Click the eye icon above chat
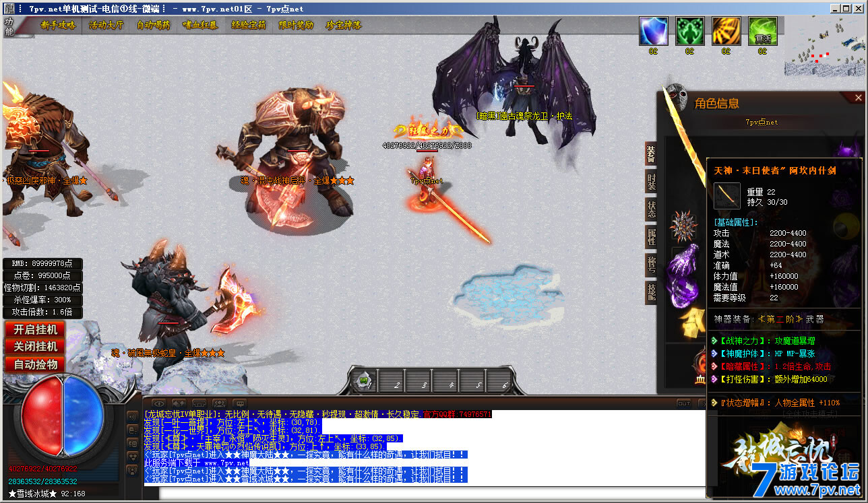 click(x=160, y=403)
